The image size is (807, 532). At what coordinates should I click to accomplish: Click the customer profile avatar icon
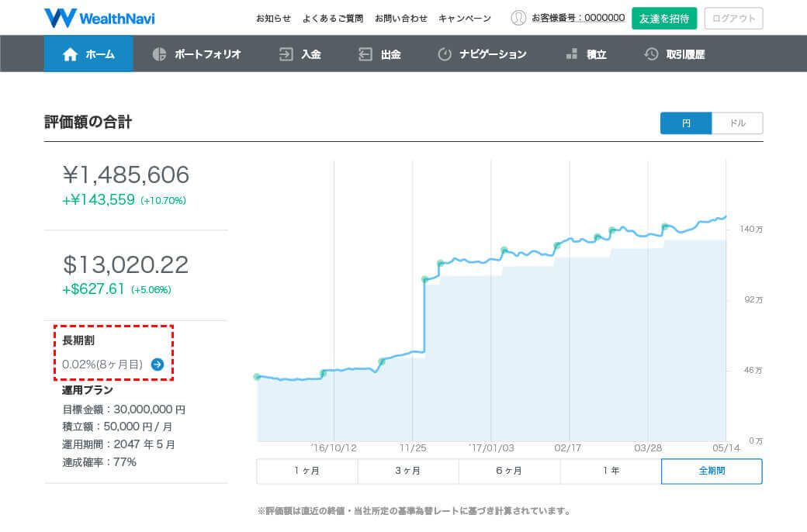(518, 18)
